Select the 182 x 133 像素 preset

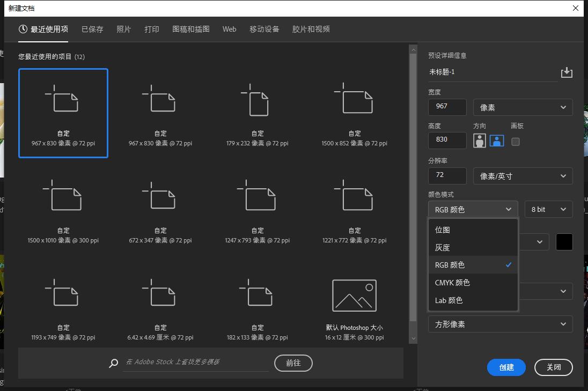coord(258,307)
